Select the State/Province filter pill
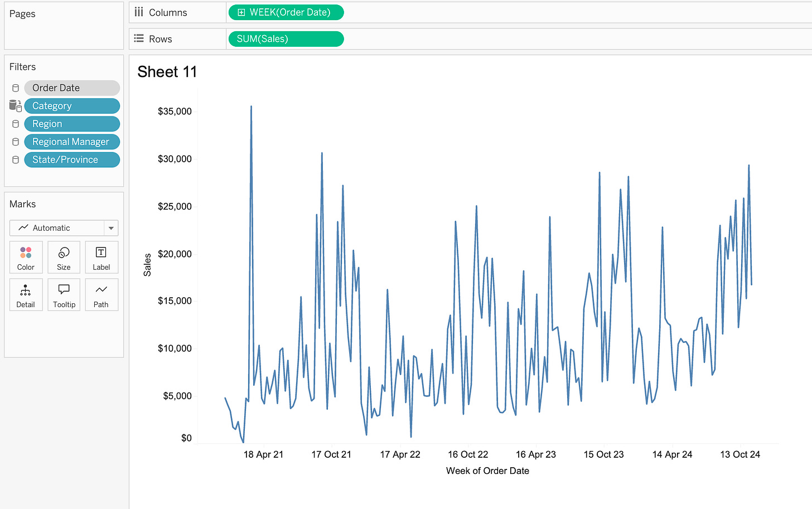Image resolution: width=812 pixels, height=509 pixels. [x=72, y=159]
